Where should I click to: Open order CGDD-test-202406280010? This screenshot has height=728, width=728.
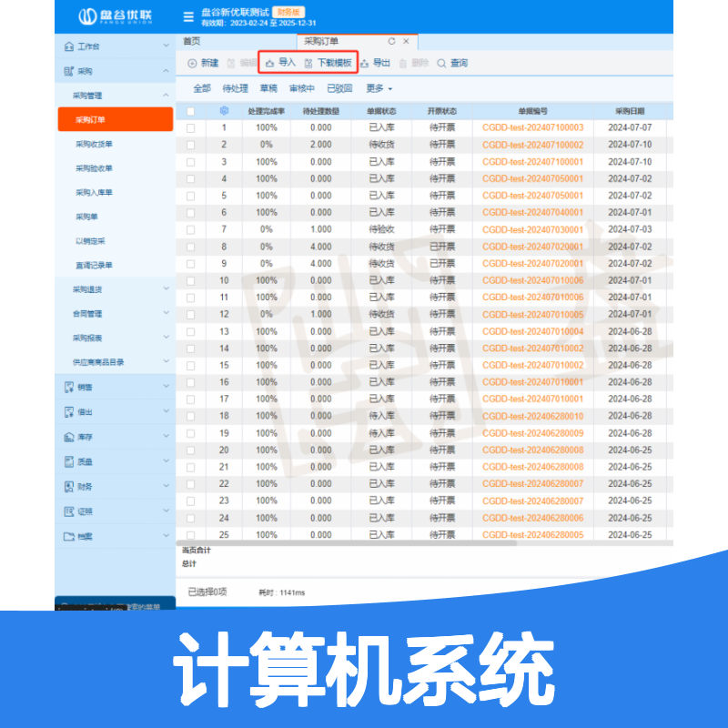click(532, 416)
